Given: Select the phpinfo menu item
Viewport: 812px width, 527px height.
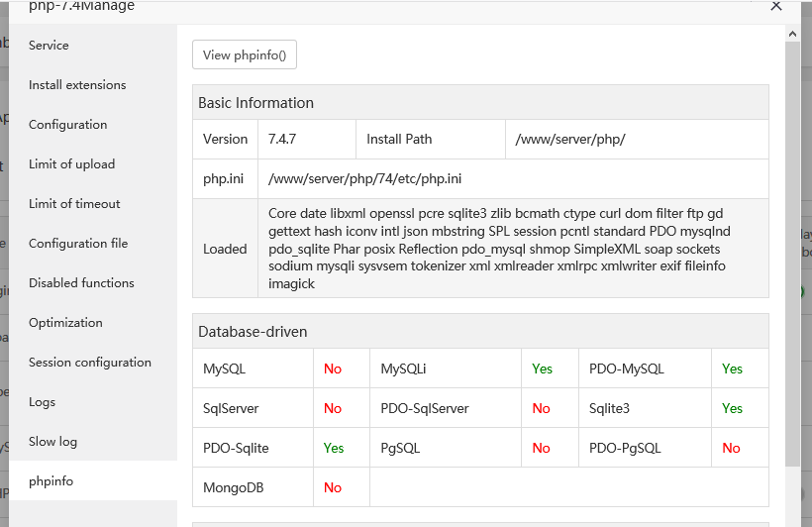Looking at the screenshot, I should [x=51, y=481].
